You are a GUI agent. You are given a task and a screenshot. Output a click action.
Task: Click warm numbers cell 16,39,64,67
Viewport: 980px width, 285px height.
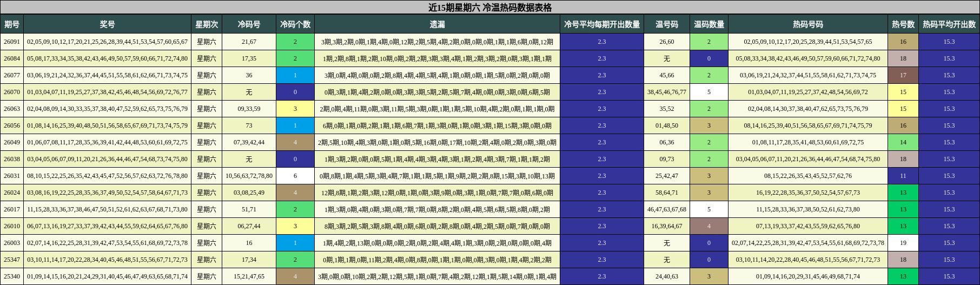(x=667, y=226)
